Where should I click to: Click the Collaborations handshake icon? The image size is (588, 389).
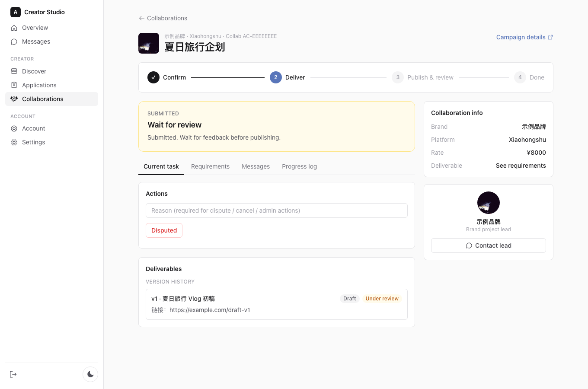click(x=14, y=99)
